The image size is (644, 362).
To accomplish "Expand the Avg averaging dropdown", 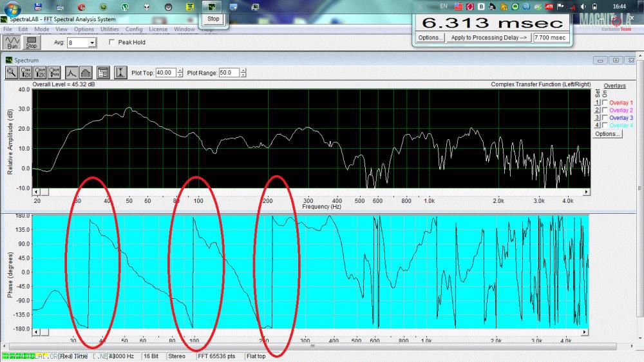I will pos(92,43).
